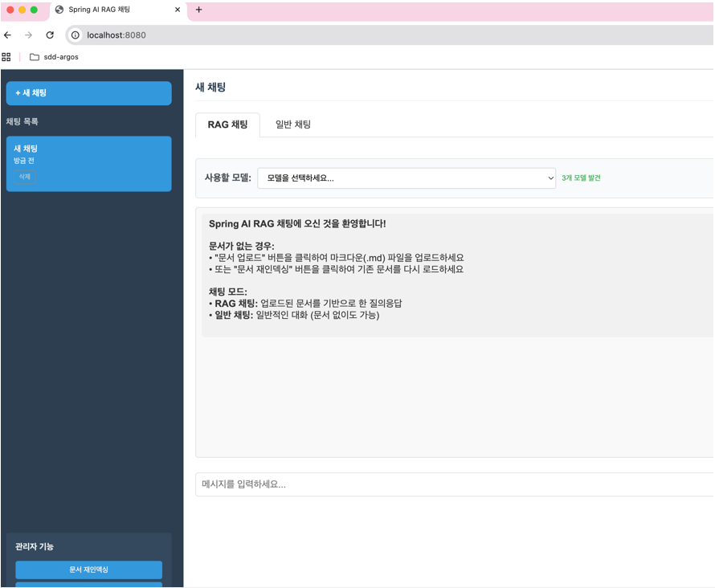Switch to the RAG 채팅 tab

pos(227,125)
